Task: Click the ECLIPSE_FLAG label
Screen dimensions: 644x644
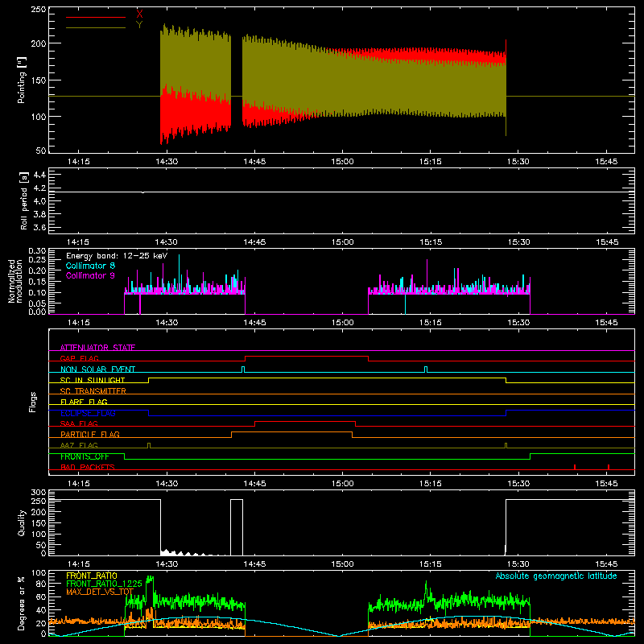Action: coord(88,413)
